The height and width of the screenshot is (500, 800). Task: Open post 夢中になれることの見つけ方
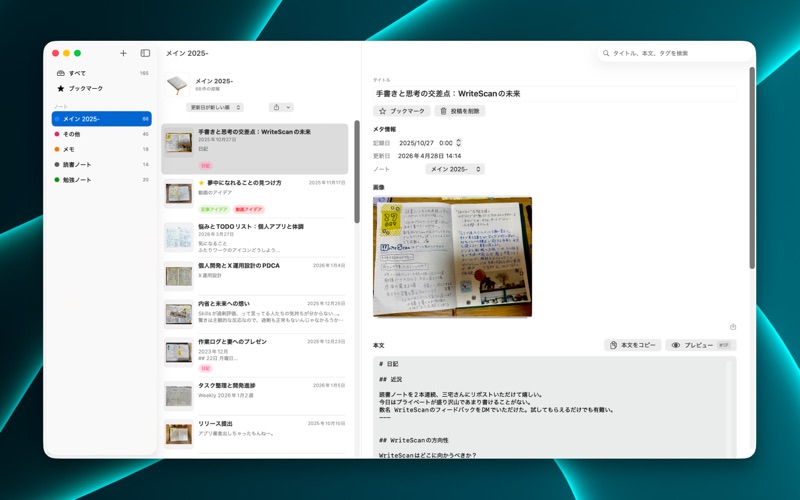tap(255, 196)
